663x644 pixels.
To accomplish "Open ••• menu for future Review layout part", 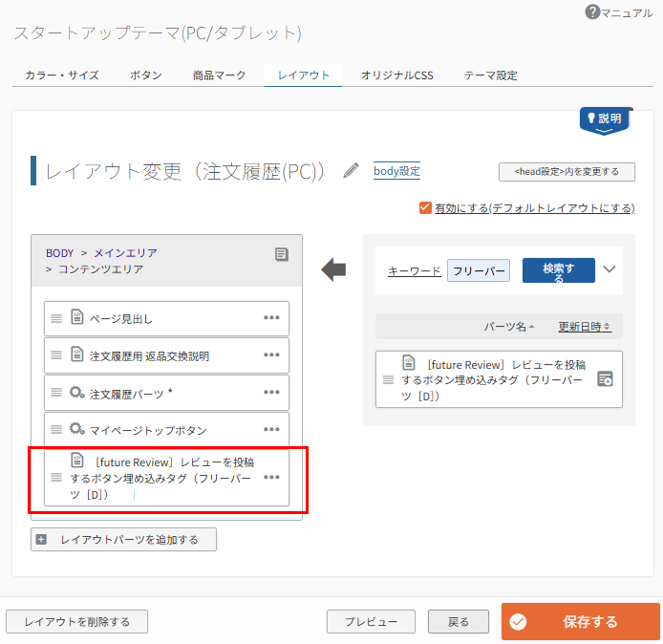I will 271,477.
